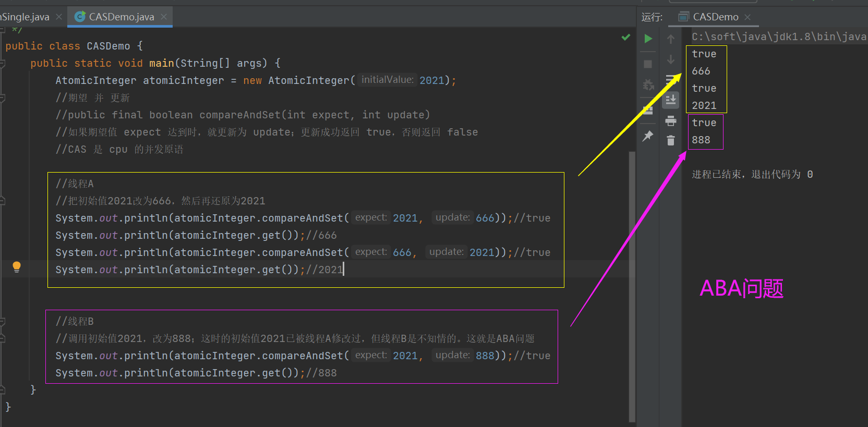The height and width of the screenshot is (427, 868).
Task: Toggle soft-wrap in the console output
Action: coord(671,80)
